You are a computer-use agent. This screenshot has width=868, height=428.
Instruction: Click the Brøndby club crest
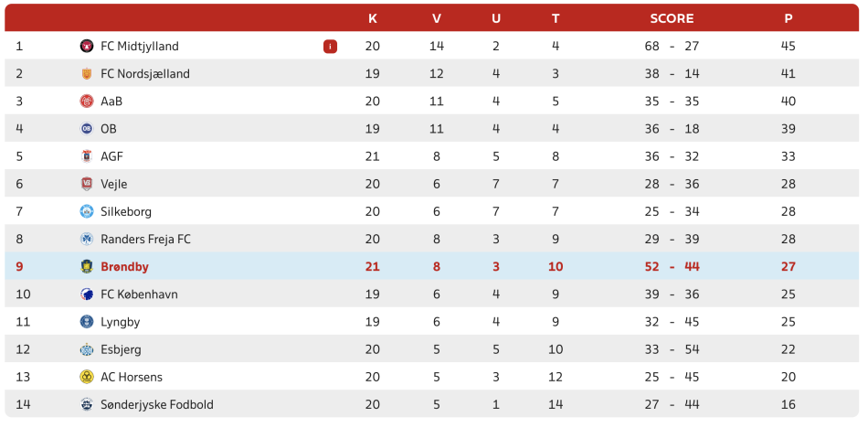pyautogui.click(x=87, y=267)
